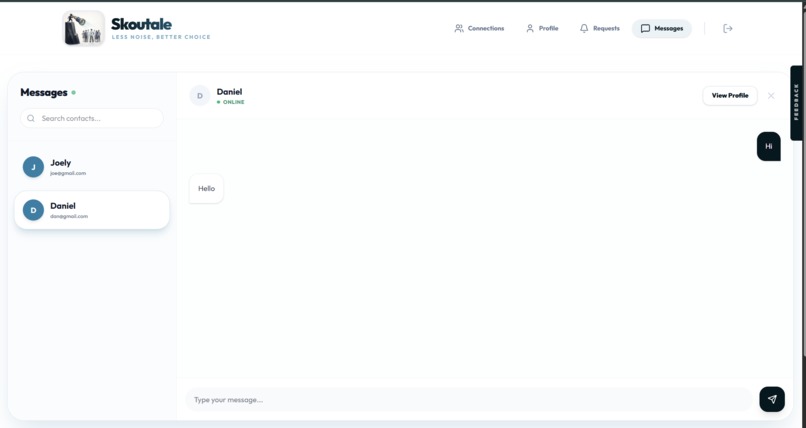Open the Feedback side tab

click(796, 102)
